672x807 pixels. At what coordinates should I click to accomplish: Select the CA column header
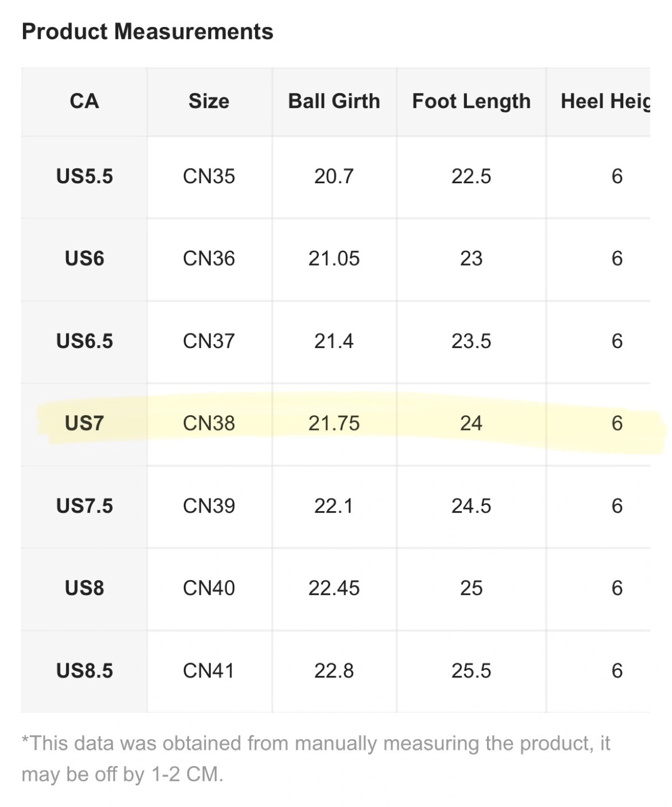(84, 101)
